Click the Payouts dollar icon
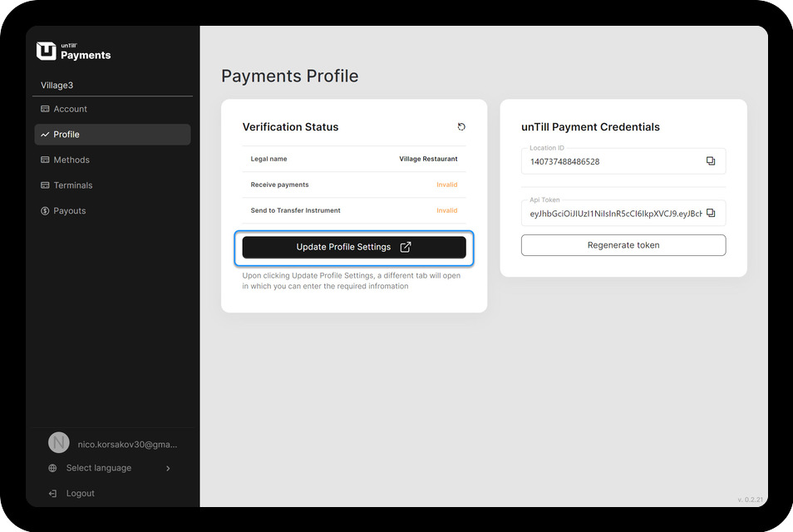Image resolution: width=793 pixels, height=532 pixels. (x=45, y=211)
